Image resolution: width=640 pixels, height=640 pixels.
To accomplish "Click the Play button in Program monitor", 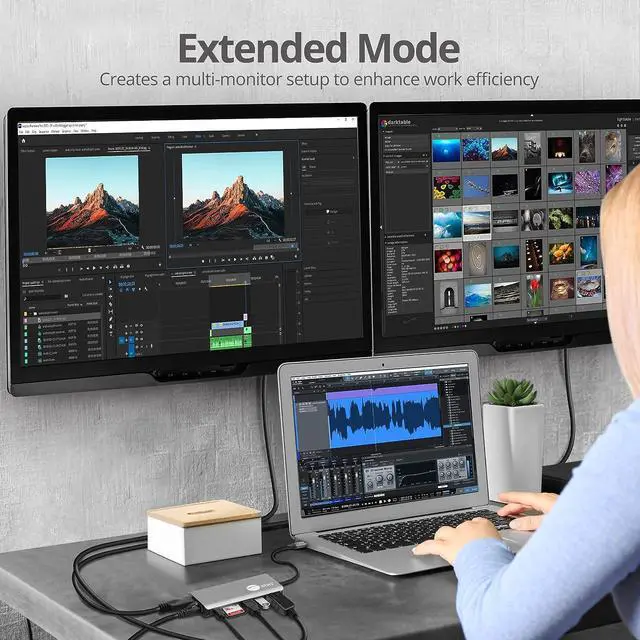I will tap(233, 261).
